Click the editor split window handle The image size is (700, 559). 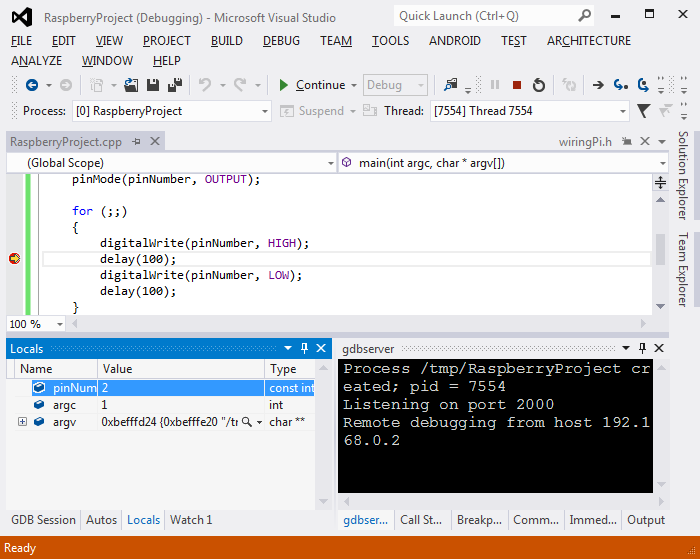[660, 183]
